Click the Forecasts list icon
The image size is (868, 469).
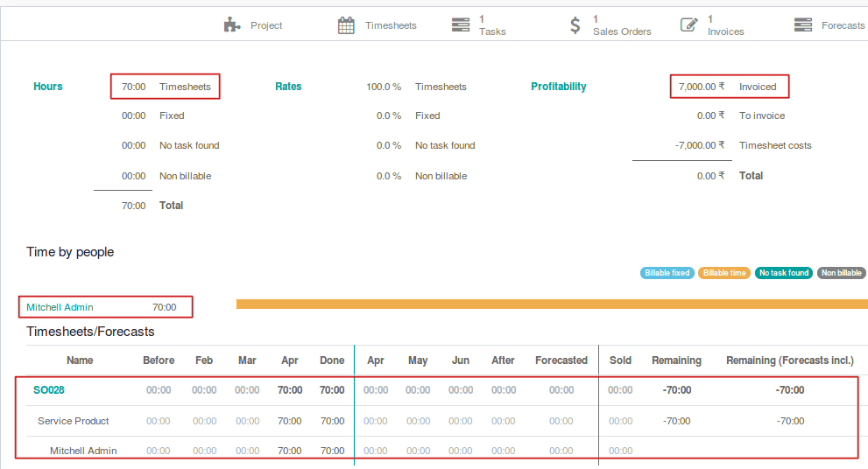[x=802, y=24]
